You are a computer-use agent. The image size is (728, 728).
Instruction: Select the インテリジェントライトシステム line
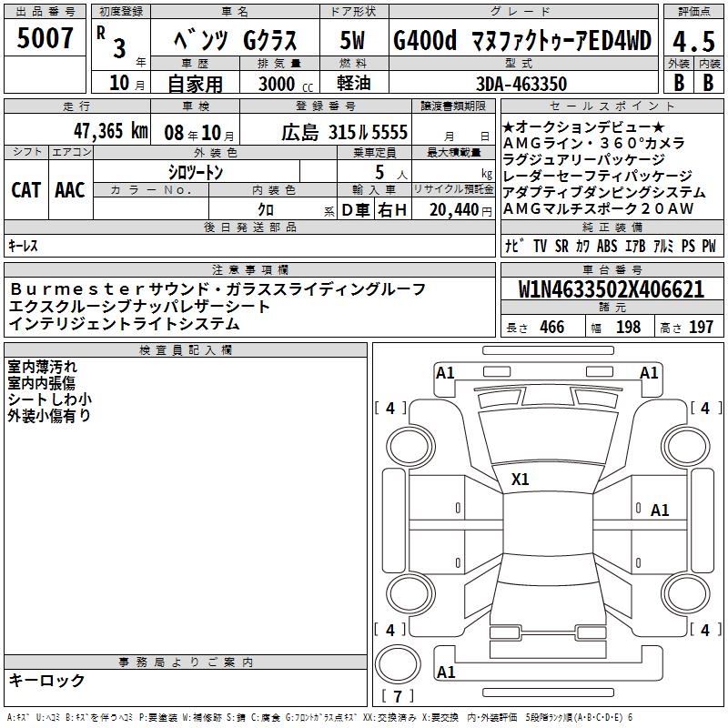[x=124, y=324]
